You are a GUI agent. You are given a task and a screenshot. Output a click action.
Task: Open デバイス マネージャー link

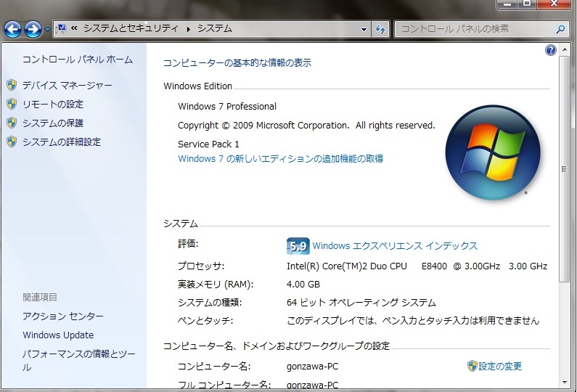tap(67, 86)
